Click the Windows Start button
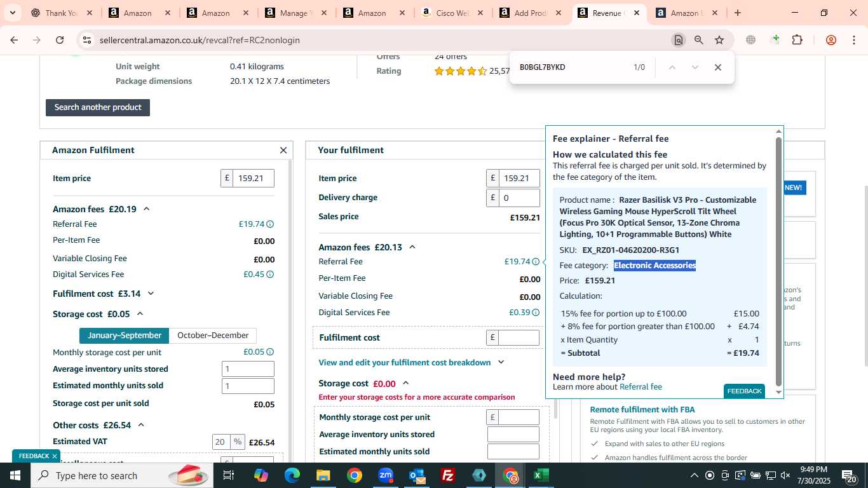The height and width of the screenshot is (488, 868). coord(15,475)
